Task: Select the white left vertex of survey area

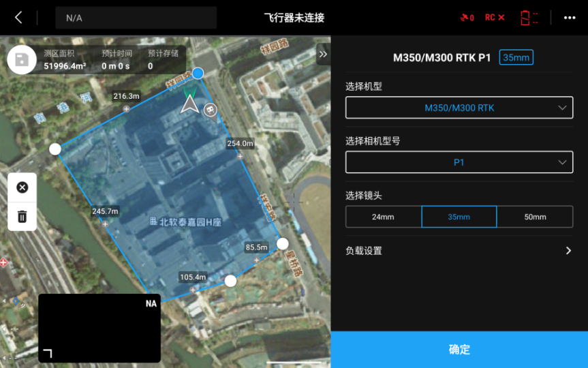Action: click(x=55, y=149)
